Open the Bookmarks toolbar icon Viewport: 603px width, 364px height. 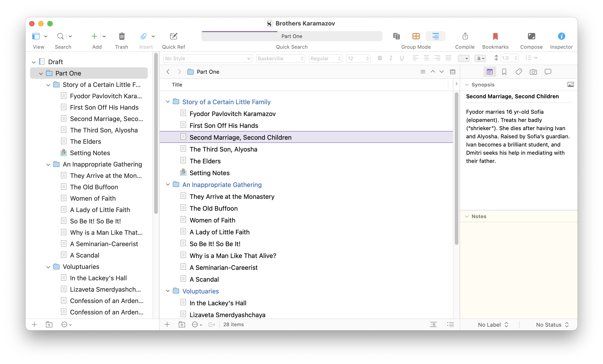click(x=495, y=36)
